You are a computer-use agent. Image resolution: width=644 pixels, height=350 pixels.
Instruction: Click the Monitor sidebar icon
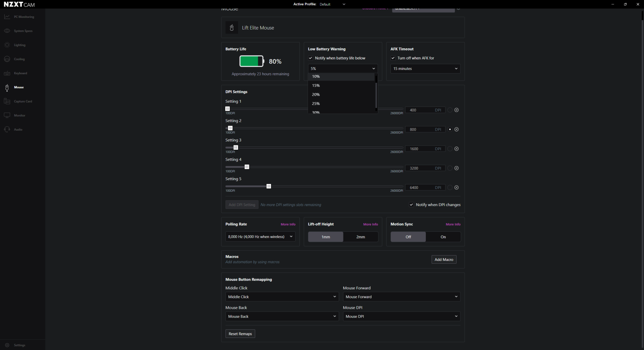point(7,115)
